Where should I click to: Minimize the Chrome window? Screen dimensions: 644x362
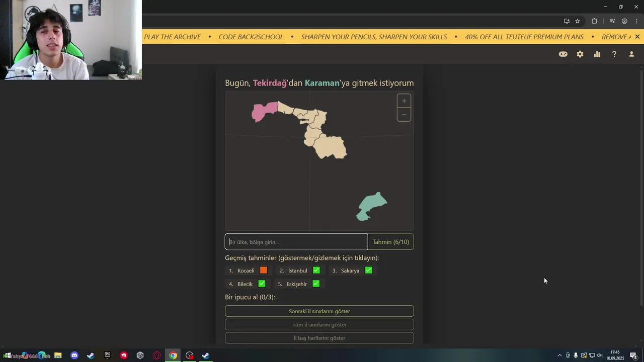point(605,7)
